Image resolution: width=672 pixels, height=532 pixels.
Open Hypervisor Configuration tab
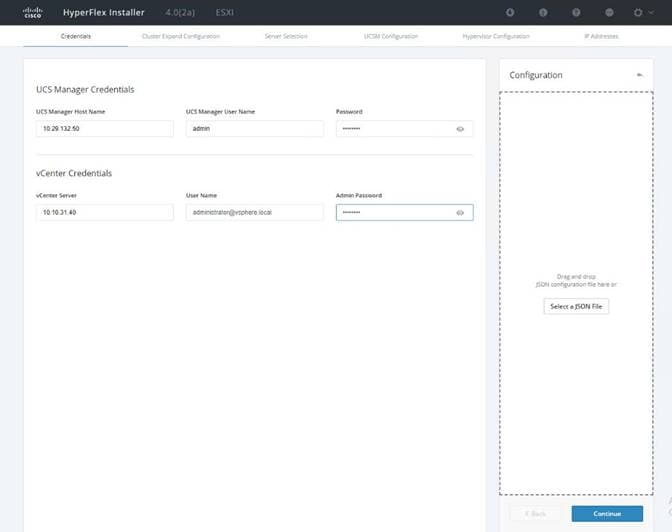pyautogui.click(x=496, y=36)
